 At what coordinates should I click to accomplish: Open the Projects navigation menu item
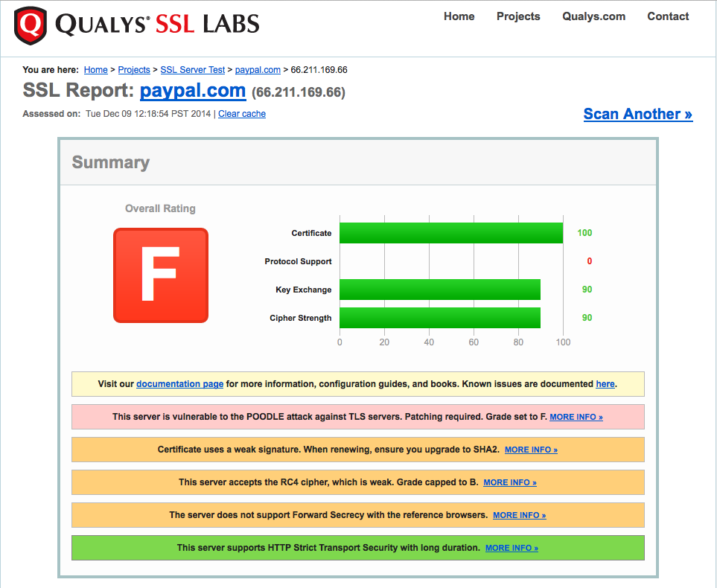[518, 16]
